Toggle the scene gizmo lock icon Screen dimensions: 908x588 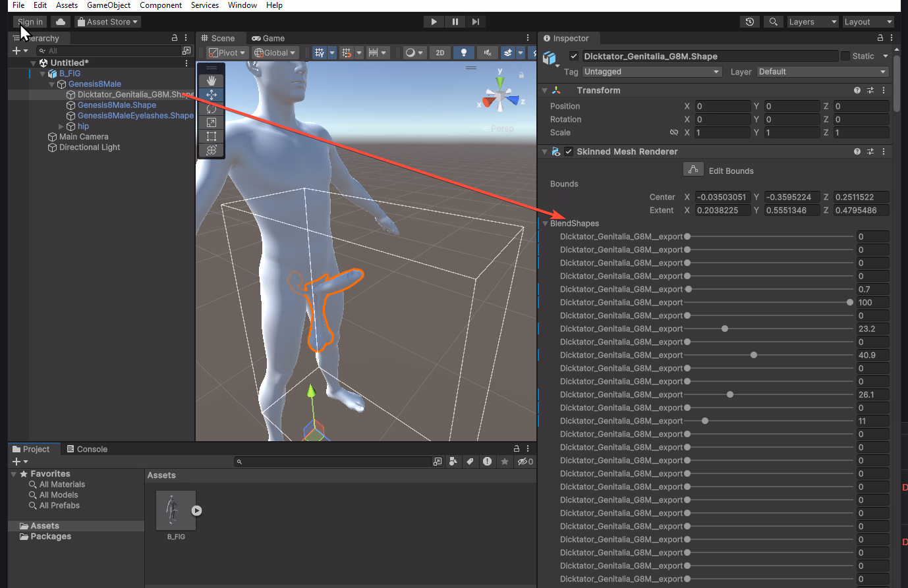tap(521, 75)
